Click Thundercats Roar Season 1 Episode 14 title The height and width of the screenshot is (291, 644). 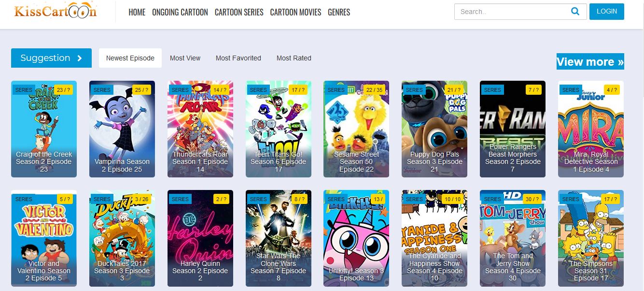tap(200, 161)
